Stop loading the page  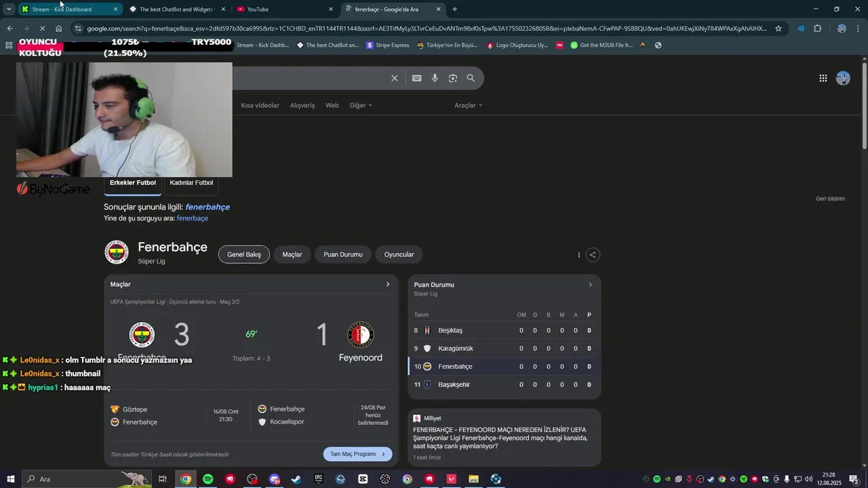click(x=41, y=28)
